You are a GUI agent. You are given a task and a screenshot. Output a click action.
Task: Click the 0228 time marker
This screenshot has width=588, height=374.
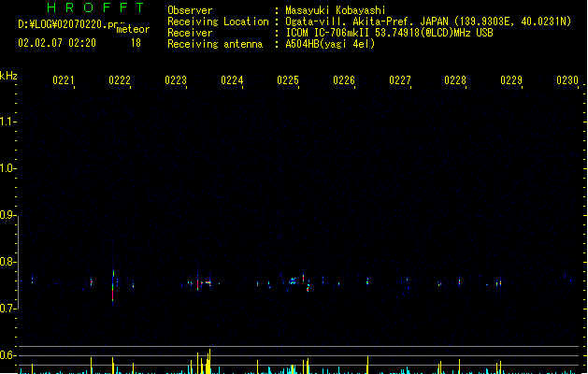click(455, 80)
